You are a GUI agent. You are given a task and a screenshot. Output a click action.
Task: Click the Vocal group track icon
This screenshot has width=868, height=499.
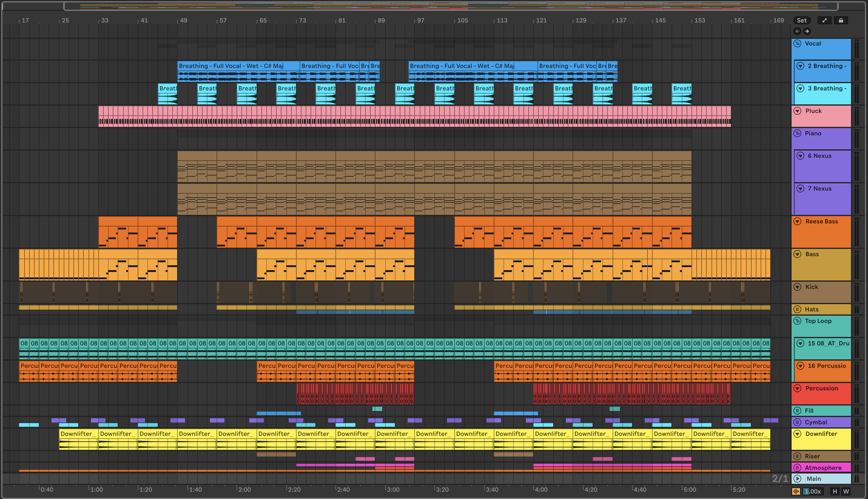(x=797, y=43)
